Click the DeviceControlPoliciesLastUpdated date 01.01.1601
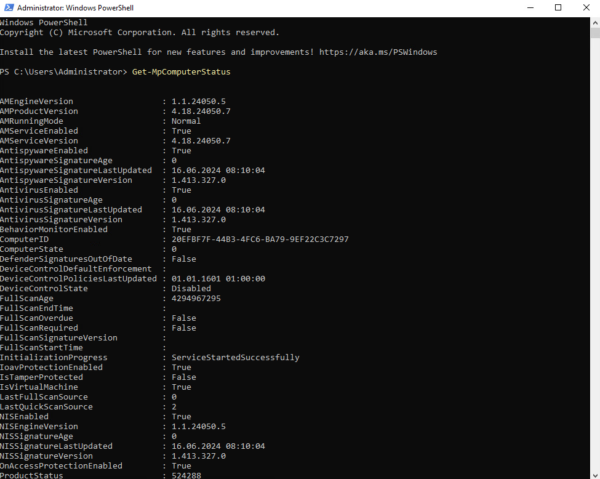The image size is (600, 479). point(196,279)
